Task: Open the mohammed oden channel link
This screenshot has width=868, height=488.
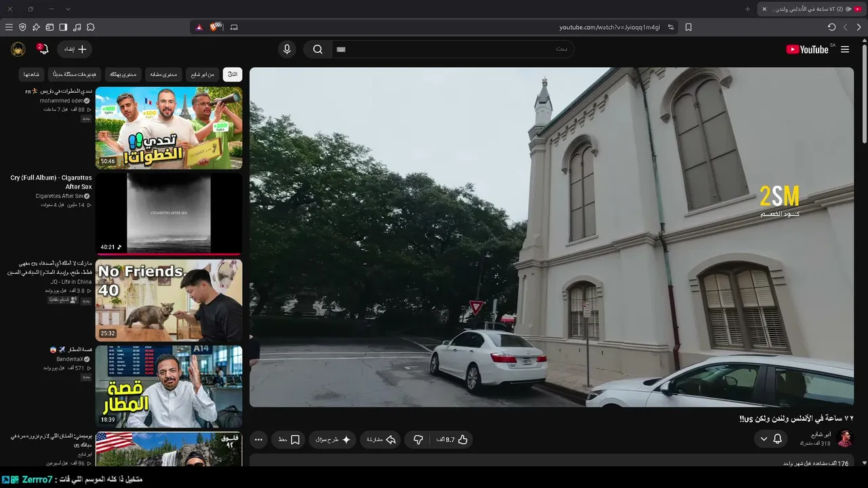Action: tap(62, 100)
